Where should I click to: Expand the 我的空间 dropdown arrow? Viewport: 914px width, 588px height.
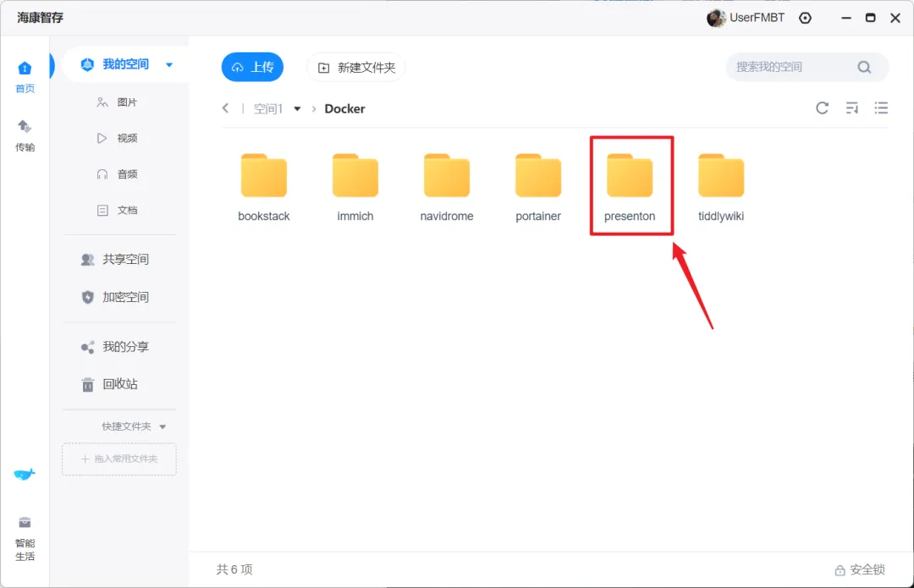click(169, 64)
